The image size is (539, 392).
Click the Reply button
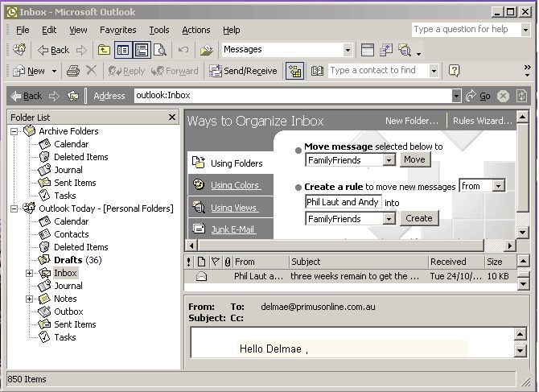point(126,71)
